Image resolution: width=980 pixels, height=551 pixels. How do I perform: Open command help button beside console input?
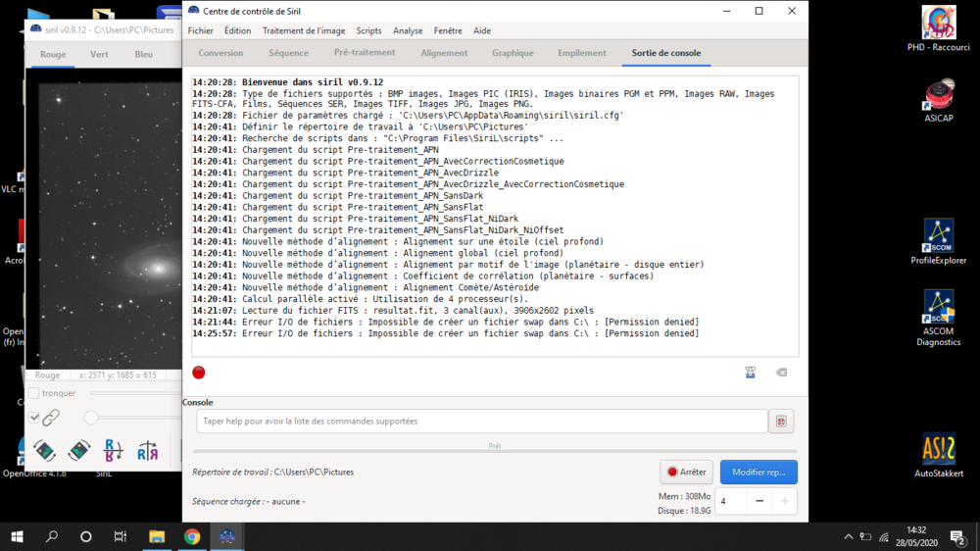[x=781, y=422]
